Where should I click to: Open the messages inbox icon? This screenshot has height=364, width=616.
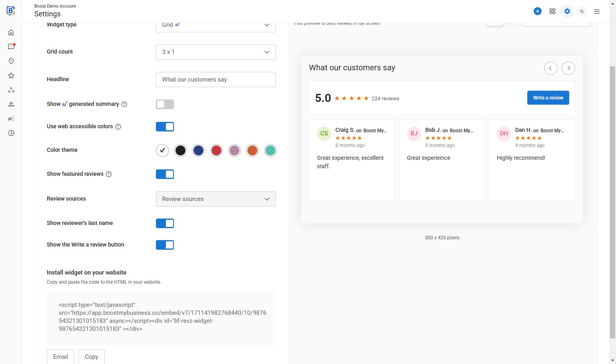tap(11, 47)
